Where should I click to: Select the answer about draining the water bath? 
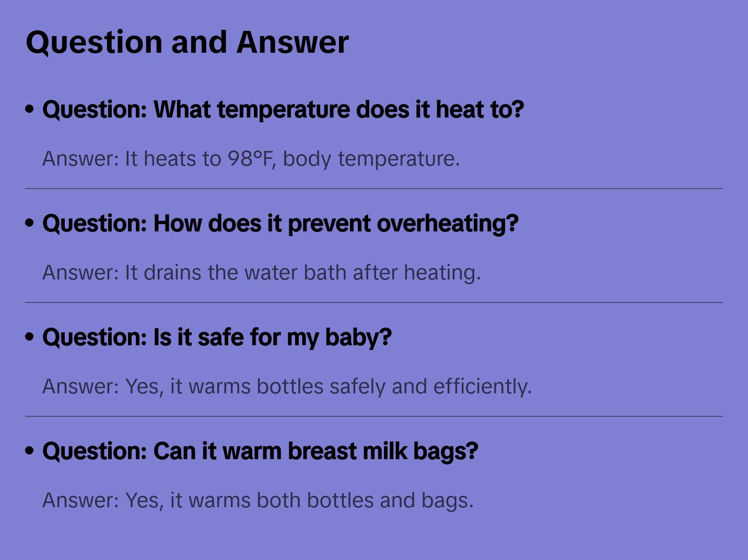pyautogui.click(x=261, y=273)
